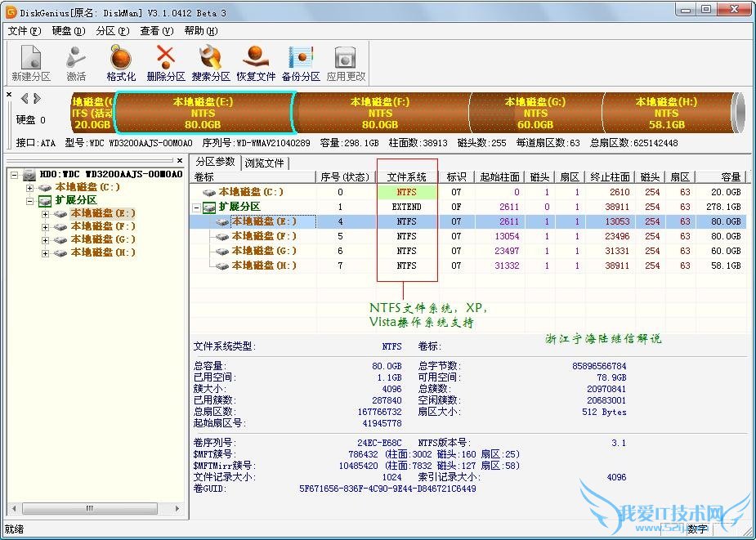Click the 应用更改 (Apply Changes) icon
Screen dimensions: 756x540
click(x=344, y=63)
